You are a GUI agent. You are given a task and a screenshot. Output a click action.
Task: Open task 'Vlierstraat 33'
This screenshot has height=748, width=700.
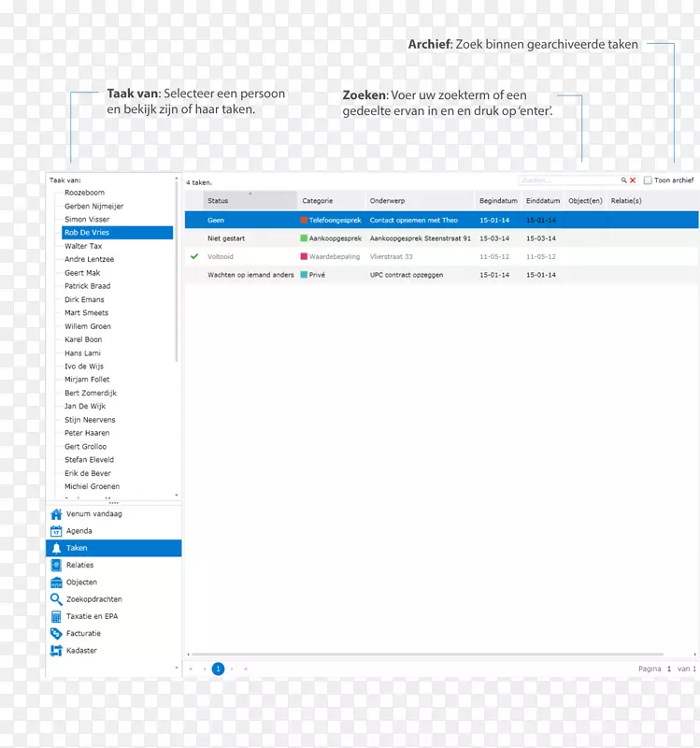391,256
